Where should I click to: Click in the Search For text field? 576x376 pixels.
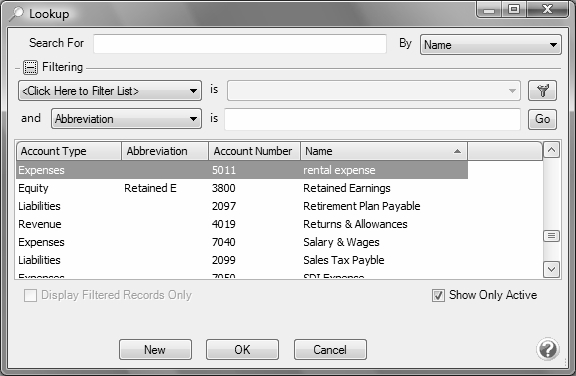(240, 44)
